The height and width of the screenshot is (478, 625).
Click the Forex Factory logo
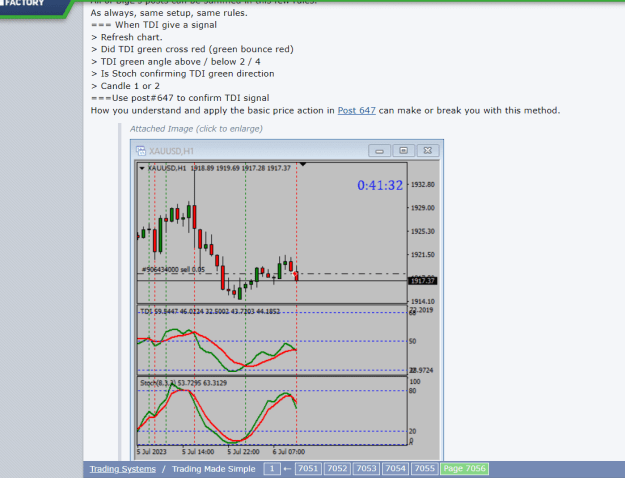click(x=34, y=8)
